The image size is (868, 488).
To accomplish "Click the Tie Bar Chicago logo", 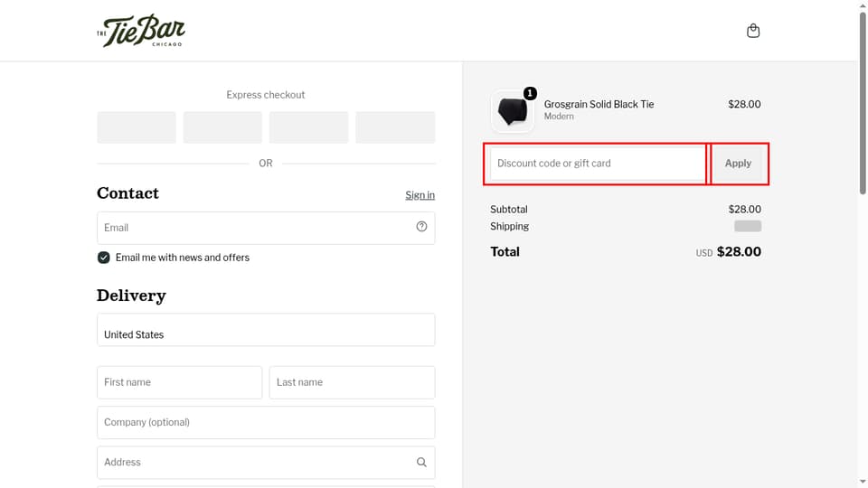I will click(x=141, y=31).
